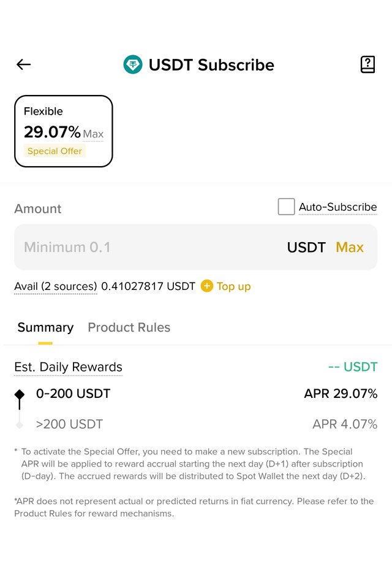Screen dimensions: 392x564
Task: Tap the APR 29.07% tier row
Action: (x=196, y=394)
